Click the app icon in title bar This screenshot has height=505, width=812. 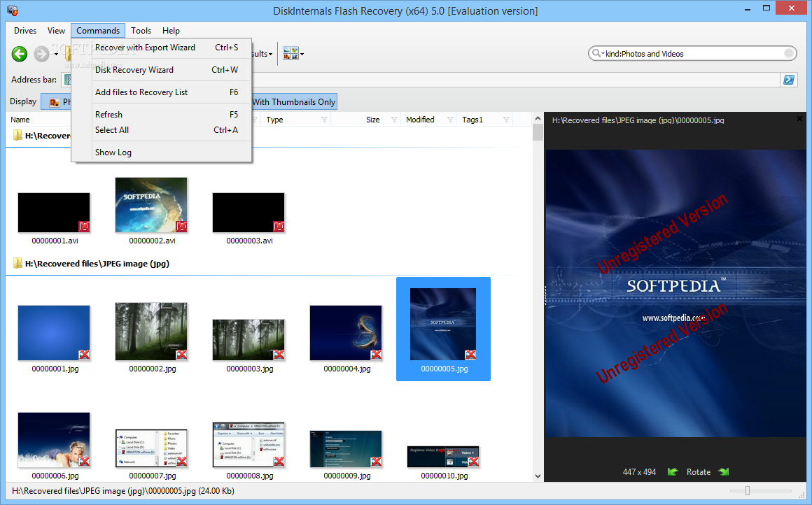[x=13, y=10]
